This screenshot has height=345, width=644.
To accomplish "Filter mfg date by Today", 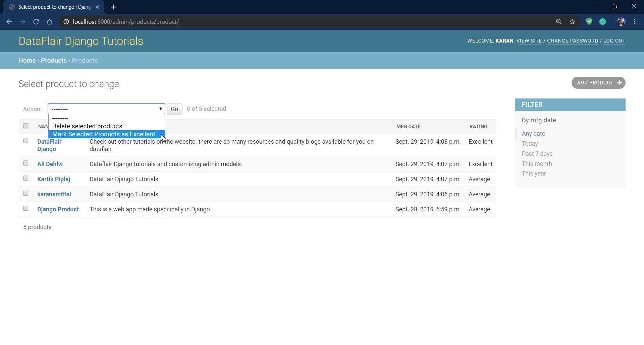I will point(530,144).
